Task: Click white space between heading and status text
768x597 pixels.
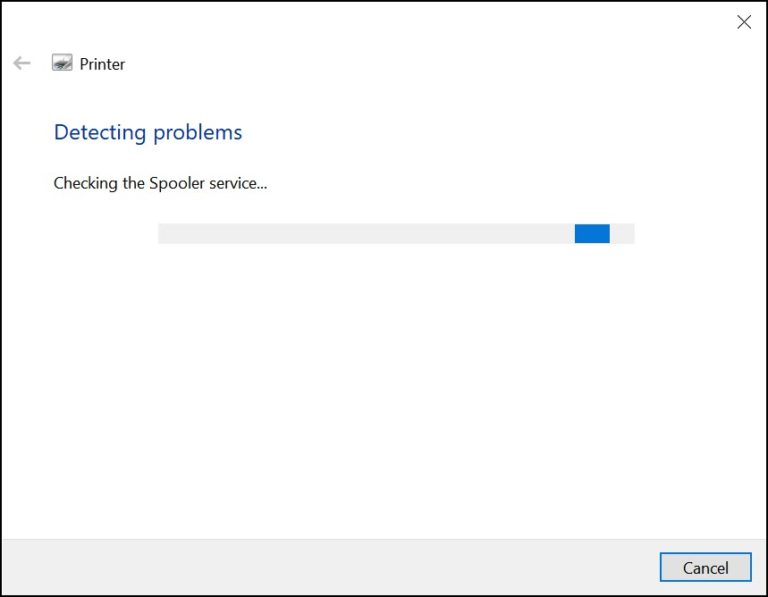Action: tap(150, 159)
